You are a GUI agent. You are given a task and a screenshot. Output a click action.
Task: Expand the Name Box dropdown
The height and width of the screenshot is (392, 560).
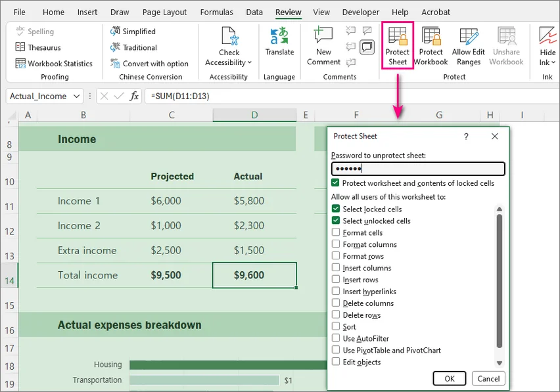click(76, 97)
